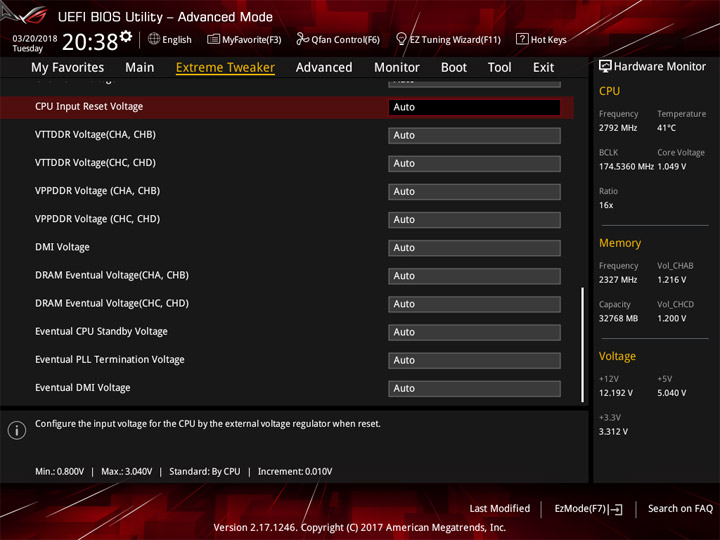Open Hot Keys question mark icon
The width and height of the screenshot is (720, 540).
coord(522,39)
